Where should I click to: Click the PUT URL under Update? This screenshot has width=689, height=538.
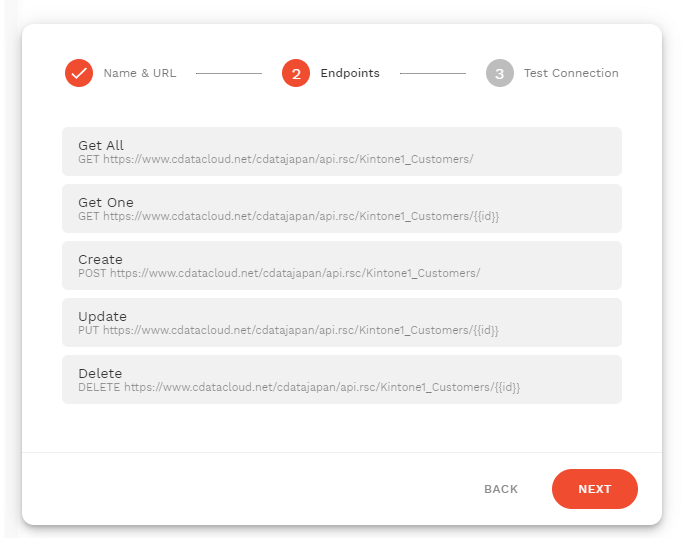(288, 330)
